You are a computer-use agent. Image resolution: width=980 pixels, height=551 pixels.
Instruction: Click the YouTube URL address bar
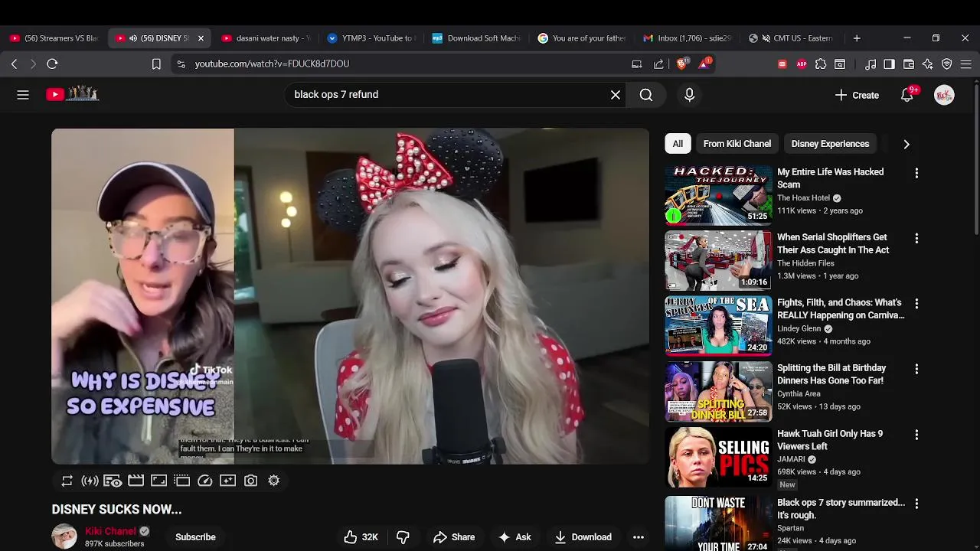point(398,64)
